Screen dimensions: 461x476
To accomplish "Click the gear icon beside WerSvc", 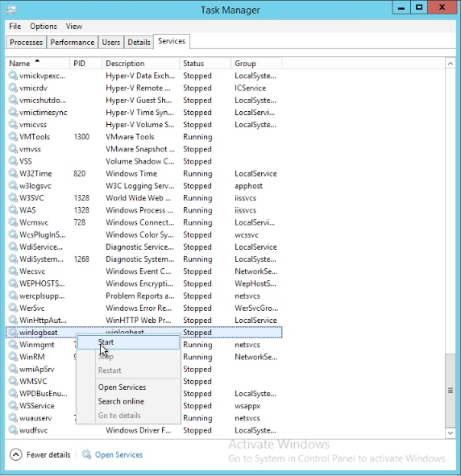I will click(x=13, y=308).
